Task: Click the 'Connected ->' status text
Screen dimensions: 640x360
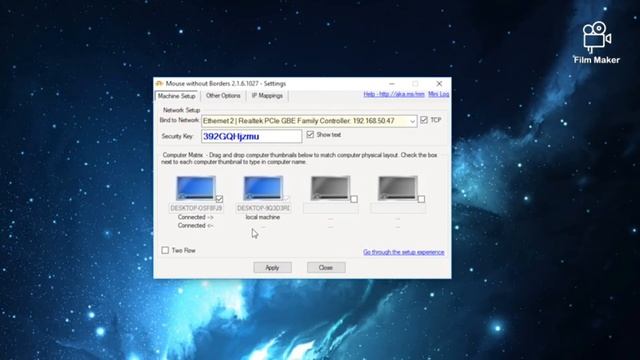Action: (x=196, y=217)
